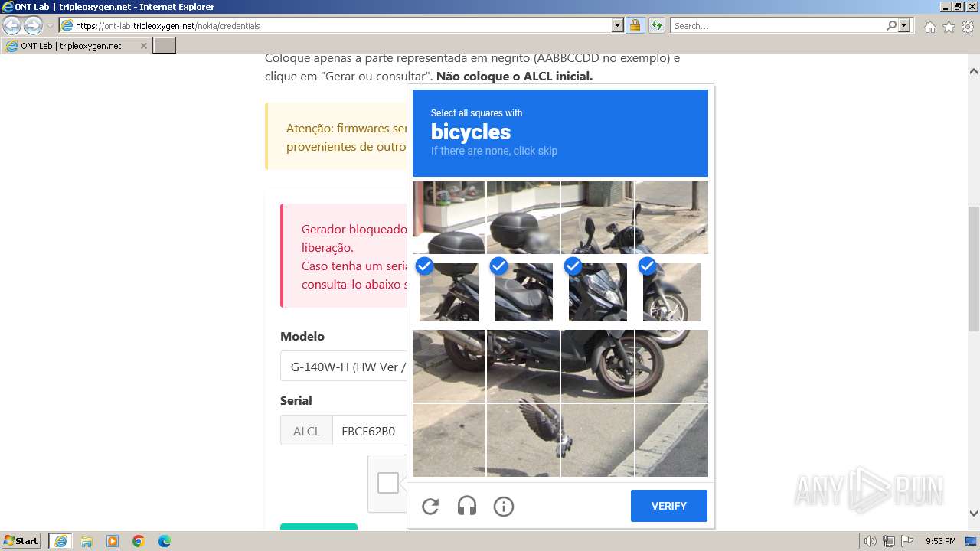Deselect the second checked scooter seat tile
980x551 pixels.
(x=523, y=292)
